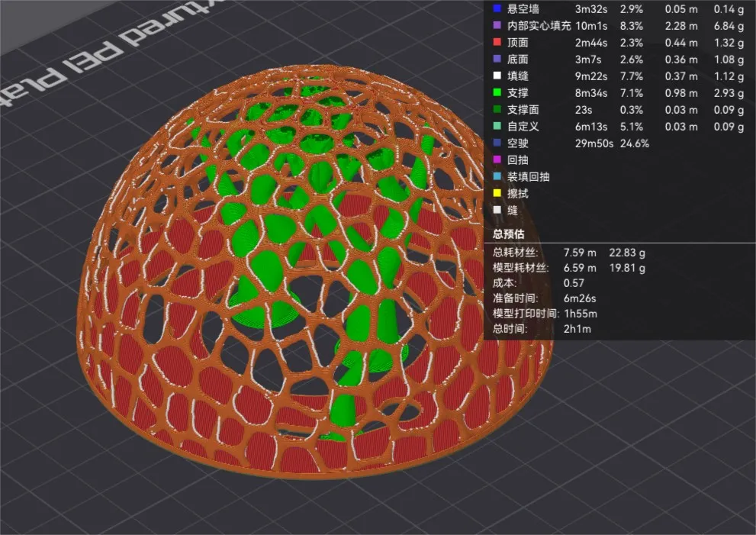Toggle the dark green 支撑面 swatch
This screenshot has height=535, width=756.
497,109
